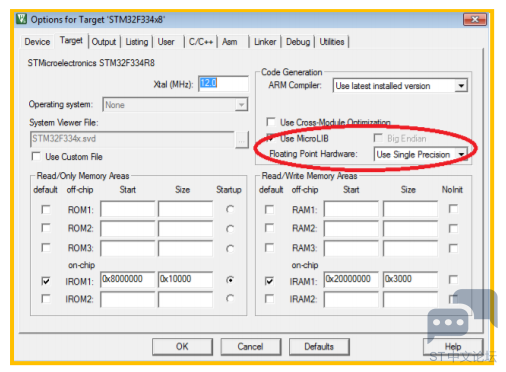Check the ROM1 default checkbox

pyautogui.click(x=46, y=209)
